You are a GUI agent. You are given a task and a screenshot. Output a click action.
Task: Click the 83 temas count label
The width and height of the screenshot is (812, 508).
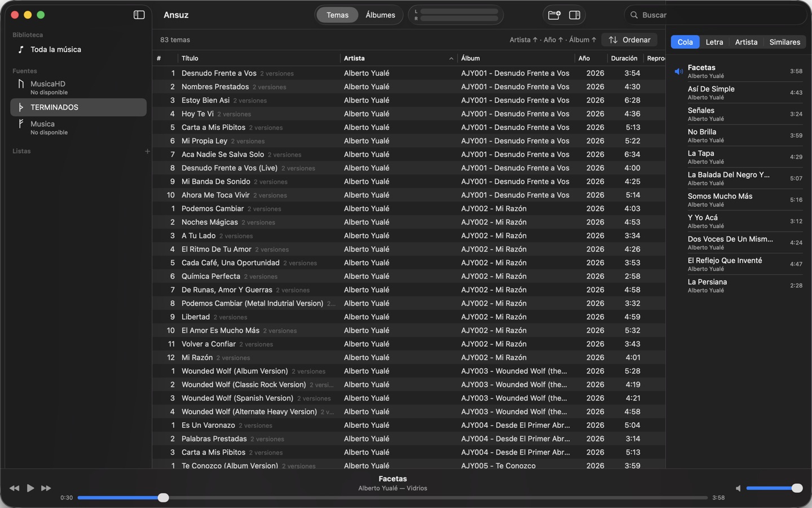tap(175, 40)
